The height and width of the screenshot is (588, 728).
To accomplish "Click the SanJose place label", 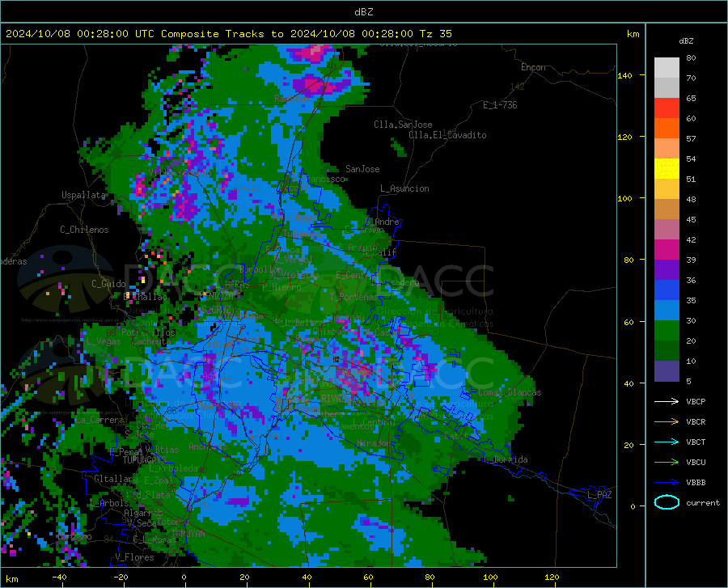I will pos(362,169).
